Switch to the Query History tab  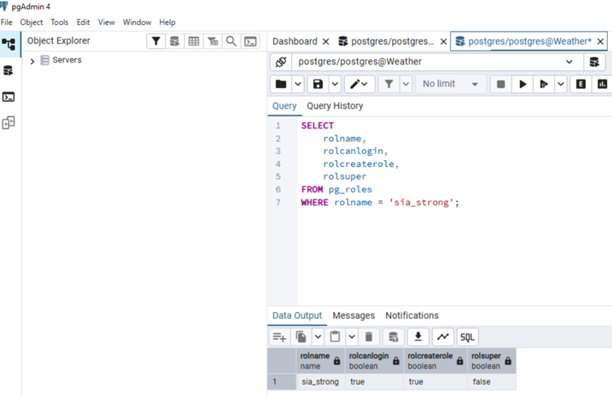(335, 106)
